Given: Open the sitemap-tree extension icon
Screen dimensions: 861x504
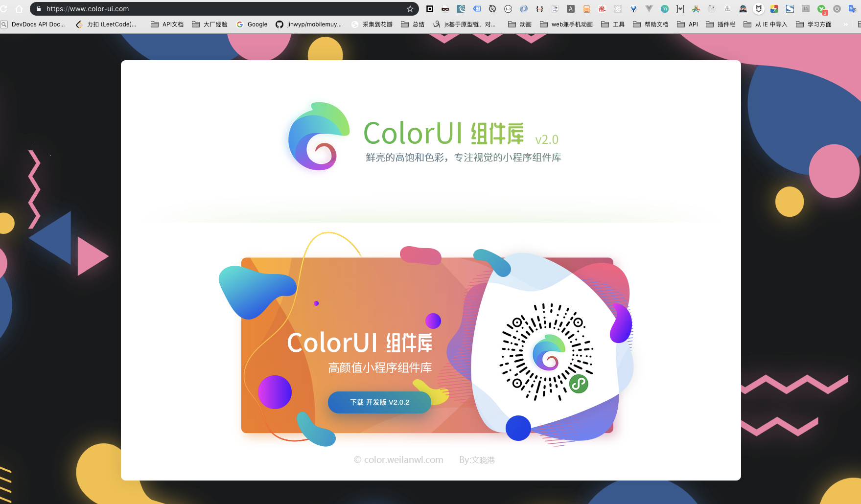Looking at the screenshot, I should click(x=727, y=9).
